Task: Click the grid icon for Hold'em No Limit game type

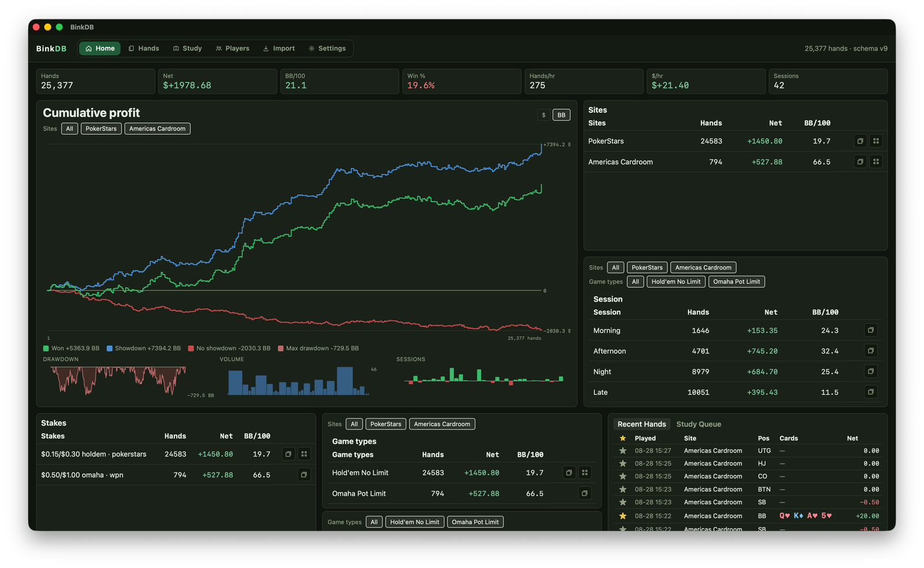Action: pyautogui.click(x=585, y=473)
